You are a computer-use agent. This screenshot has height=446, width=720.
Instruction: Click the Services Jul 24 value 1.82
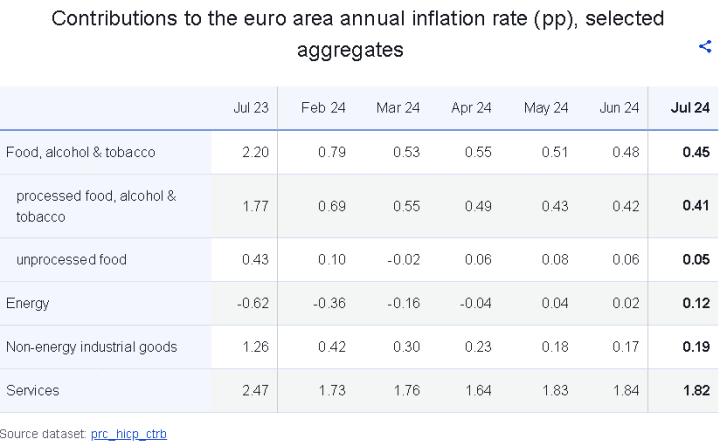[x=696, y=390]
